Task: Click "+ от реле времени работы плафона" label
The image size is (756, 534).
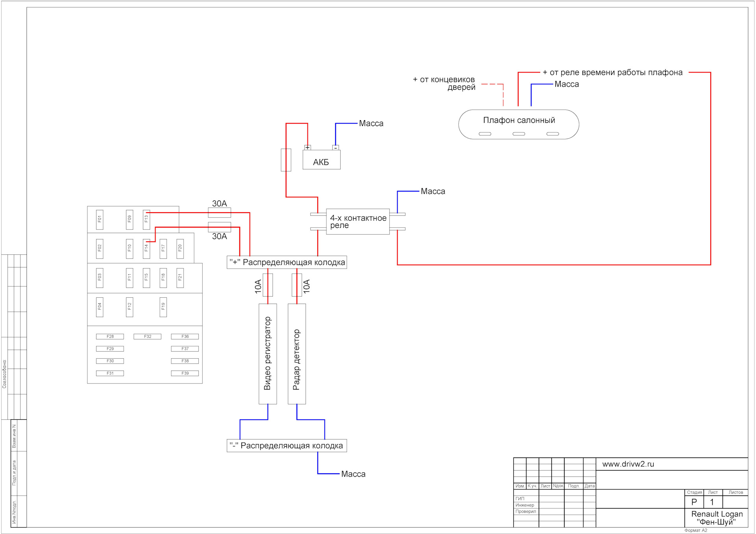Action: coord(613,72)
